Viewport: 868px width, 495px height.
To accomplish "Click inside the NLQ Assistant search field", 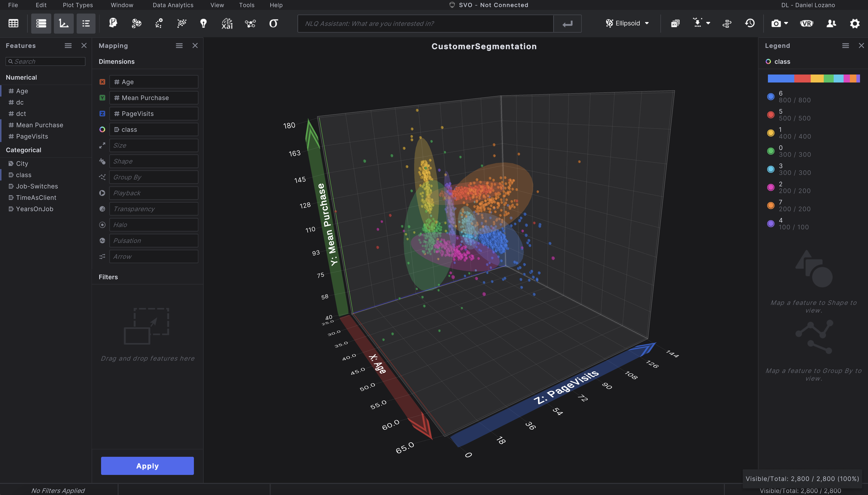I will [x=425, y=23].
